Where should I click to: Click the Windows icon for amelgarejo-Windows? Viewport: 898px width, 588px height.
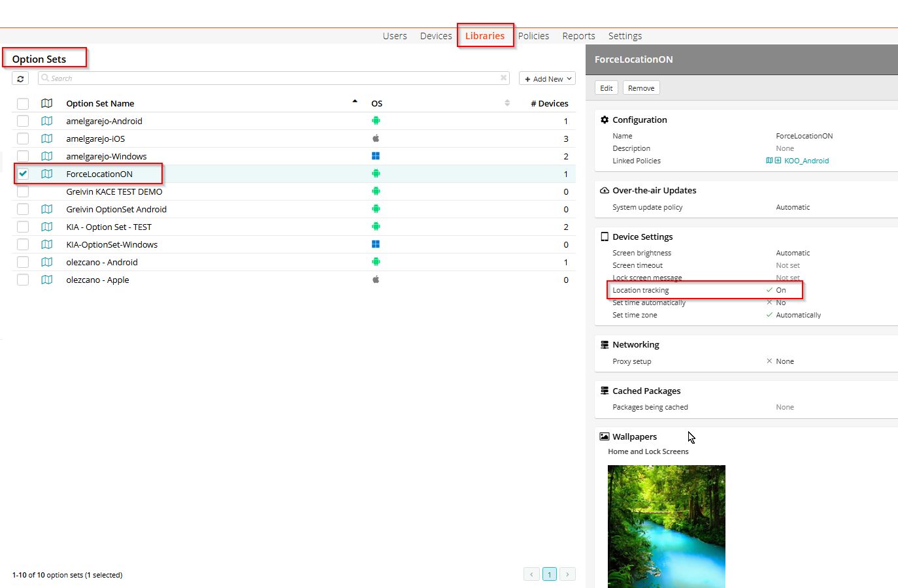[x=376, y=156]
